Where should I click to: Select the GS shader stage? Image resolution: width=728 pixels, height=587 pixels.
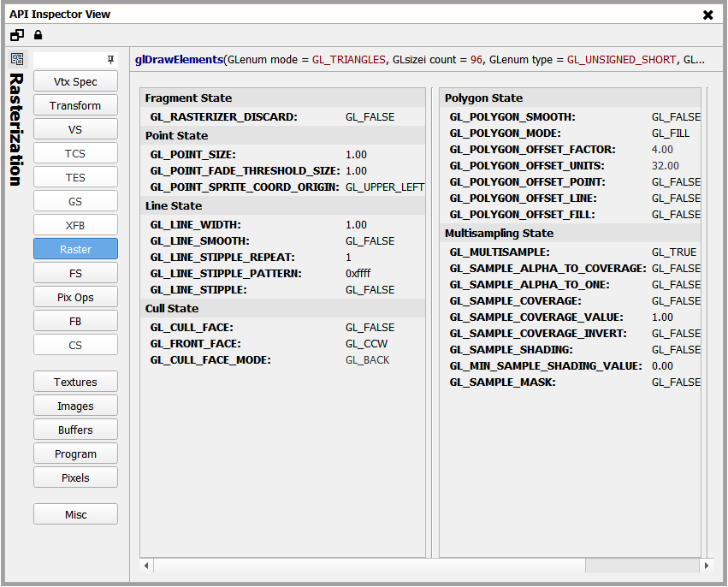point(75,202)
